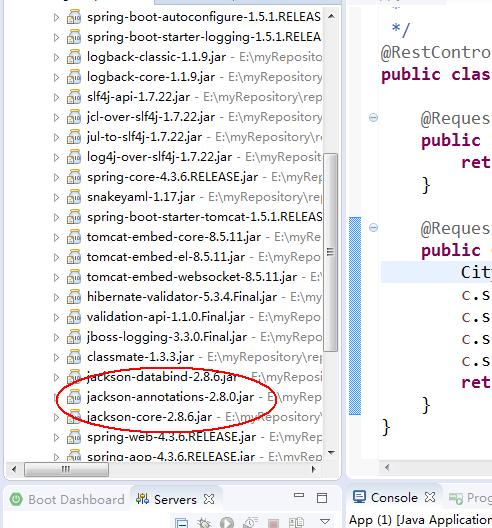
Task: Maximize the Servers view panel
Action: [x=322, y=498]
